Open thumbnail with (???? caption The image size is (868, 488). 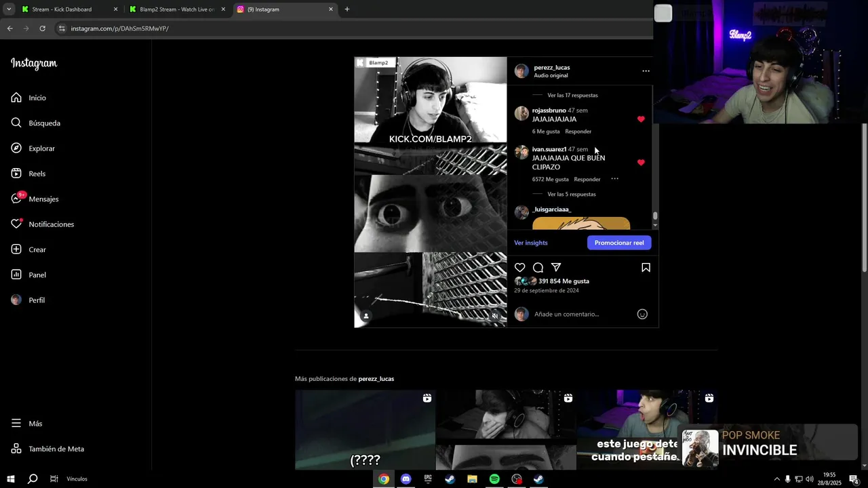point(365,430)
